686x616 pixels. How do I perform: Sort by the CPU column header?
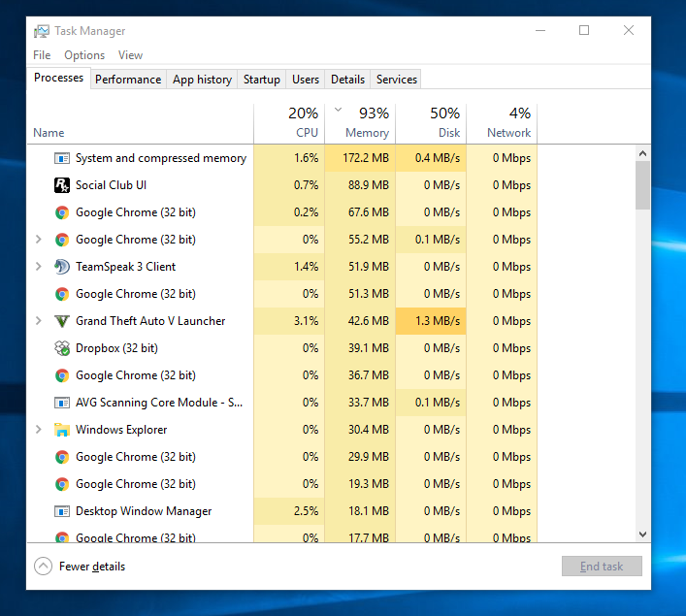(289, 123)
